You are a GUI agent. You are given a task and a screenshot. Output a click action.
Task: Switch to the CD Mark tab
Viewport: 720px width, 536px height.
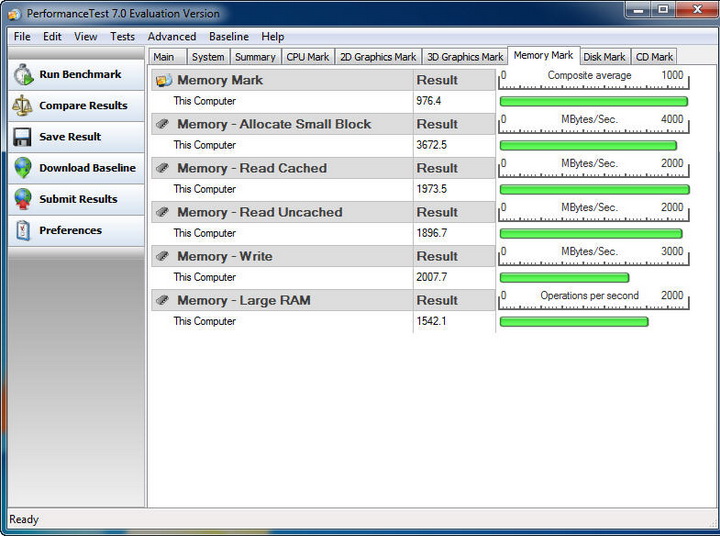654,57
